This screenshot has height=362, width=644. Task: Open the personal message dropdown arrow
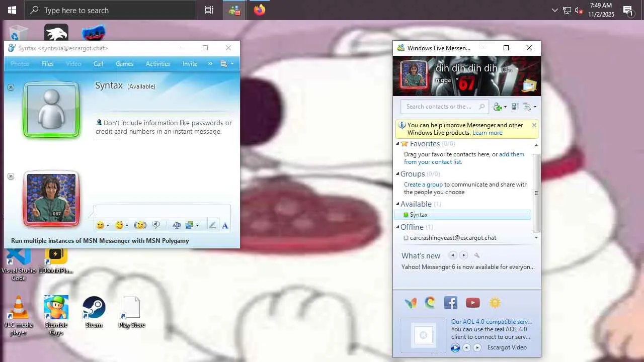tap(457, 79)
